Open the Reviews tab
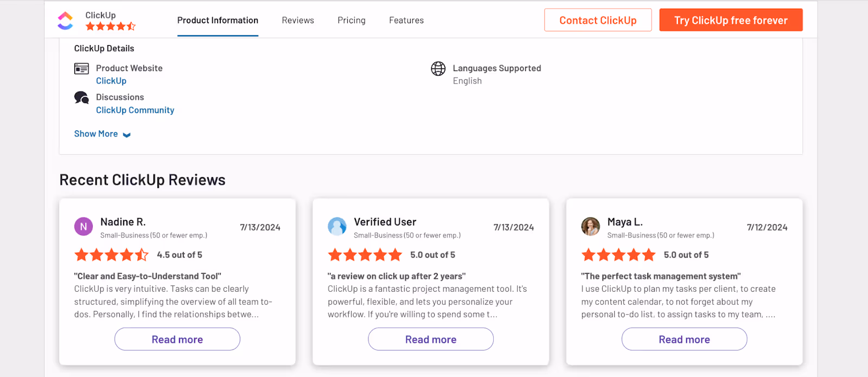 pos(298,20)
